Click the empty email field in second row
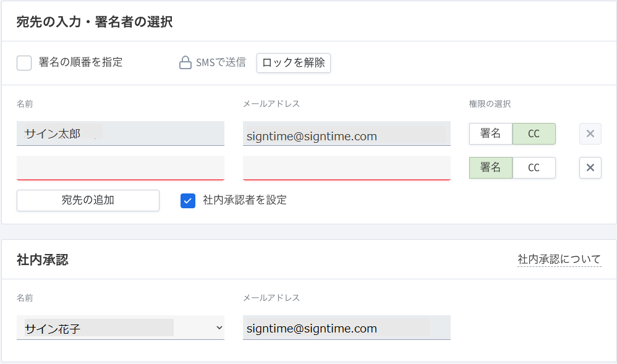Image resolution: width=617 pixels, height=364 pixels. (346, 167)
